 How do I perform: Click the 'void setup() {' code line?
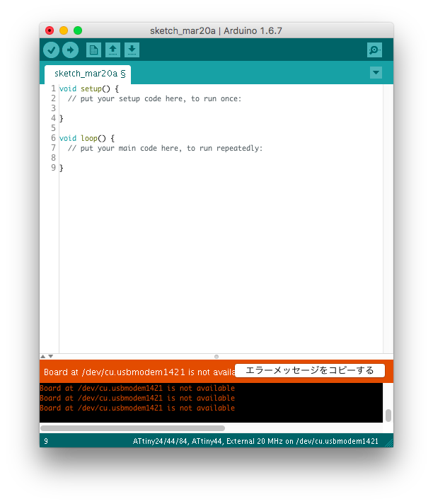click(x=89, y=88)
